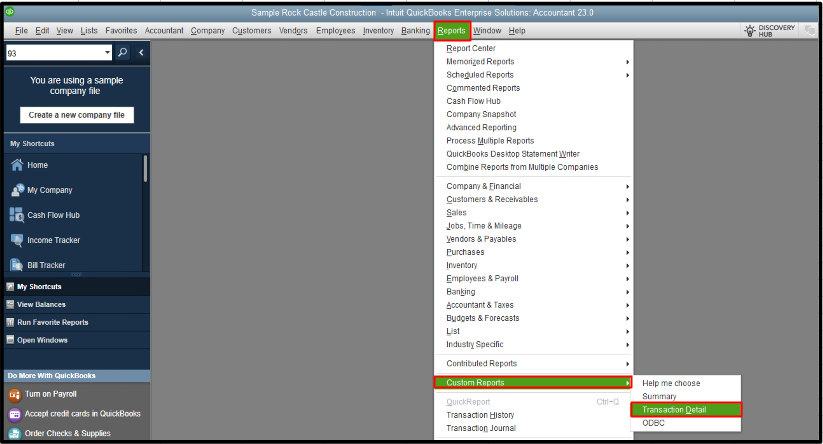The height and width of the screenshot is (444, 823).
Task: Open the Help menu
Action: click(517, 30)
